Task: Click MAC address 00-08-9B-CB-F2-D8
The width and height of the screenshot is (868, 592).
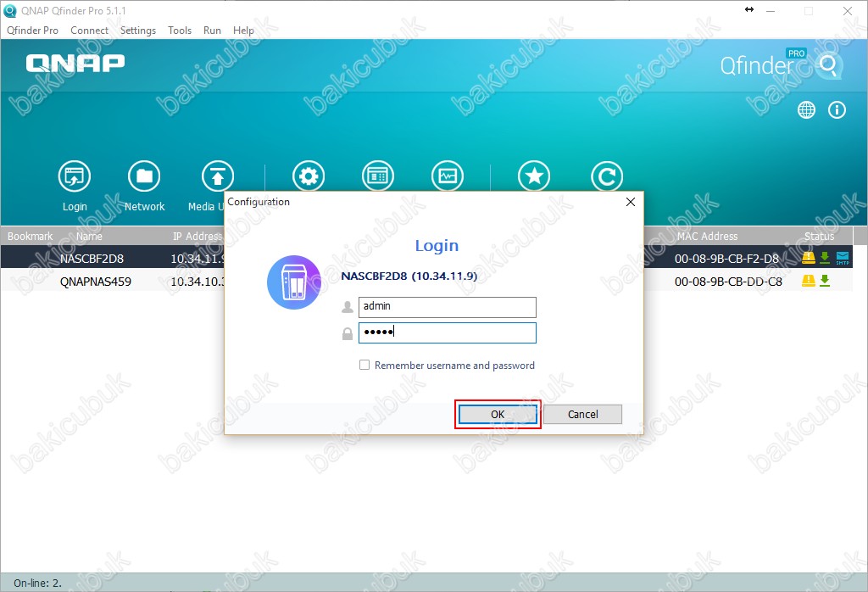Action: click(x=726, y=259)
